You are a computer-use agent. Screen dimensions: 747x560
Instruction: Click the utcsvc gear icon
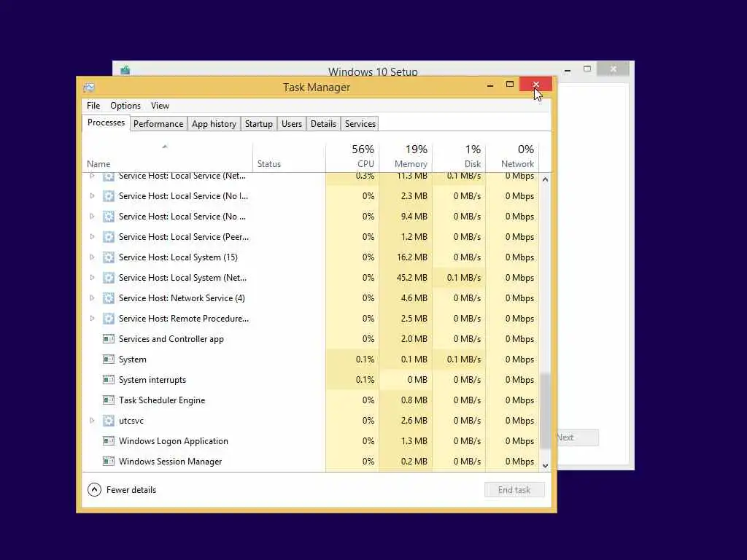tap(109, 421)
